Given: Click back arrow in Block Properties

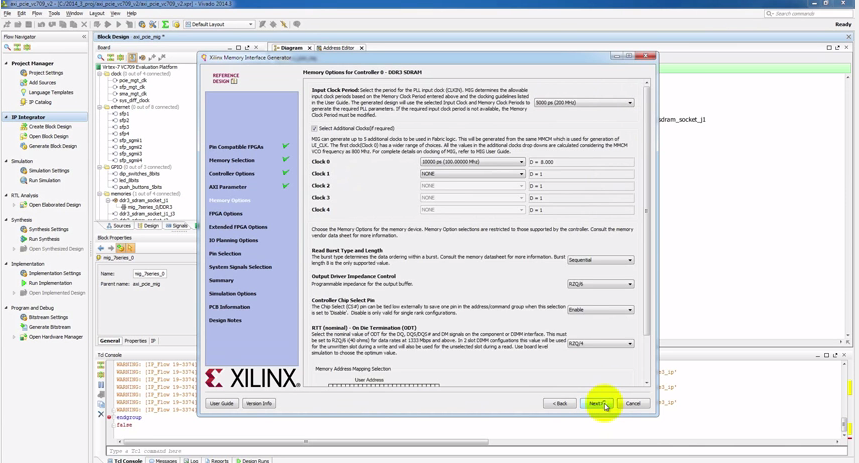Looking at the screenshot, I should 101,248.
